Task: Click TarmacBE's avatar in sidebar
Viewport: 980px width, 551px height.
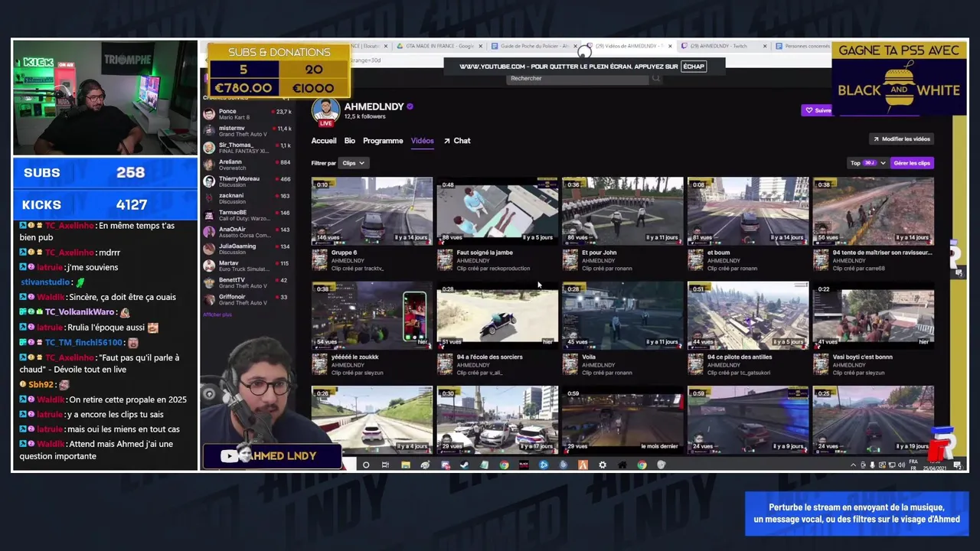Action: tap(209, 214)
